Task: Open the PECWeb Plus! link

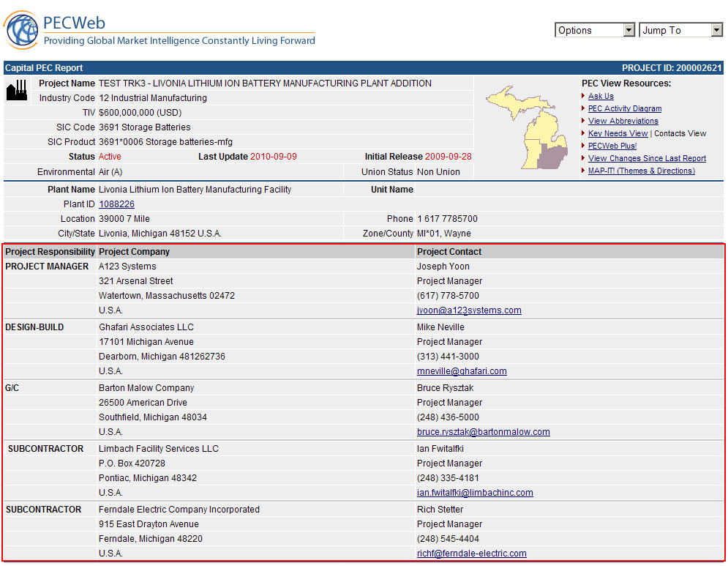Action: 612,146
